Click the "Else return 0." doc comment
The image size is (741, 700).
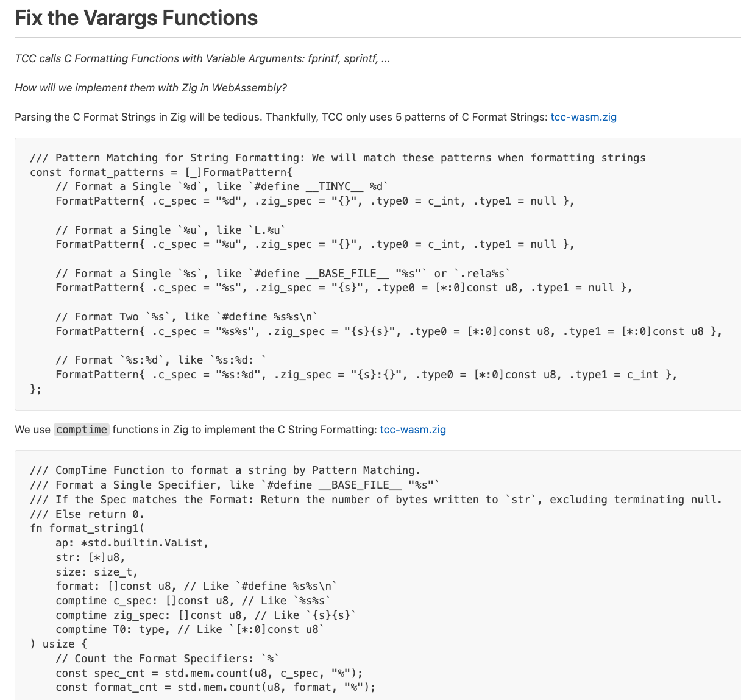[x=87, y=514]
